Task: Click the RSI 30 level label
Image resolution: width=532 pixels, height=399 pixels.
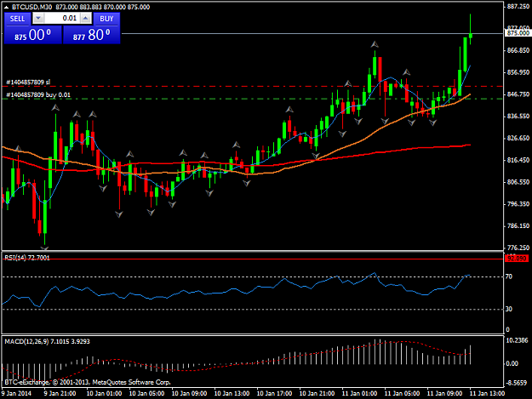Action: click(509, 309)
